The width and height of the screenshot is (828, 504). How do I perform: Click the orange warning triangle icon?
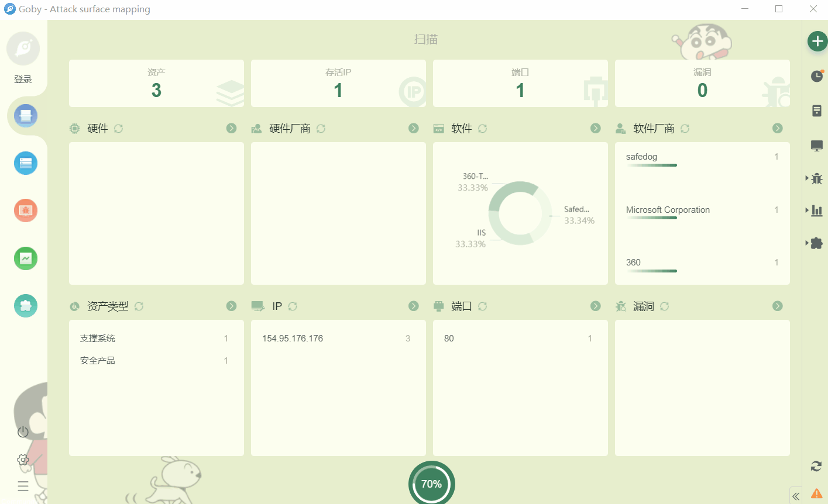[x=816, y=494]
